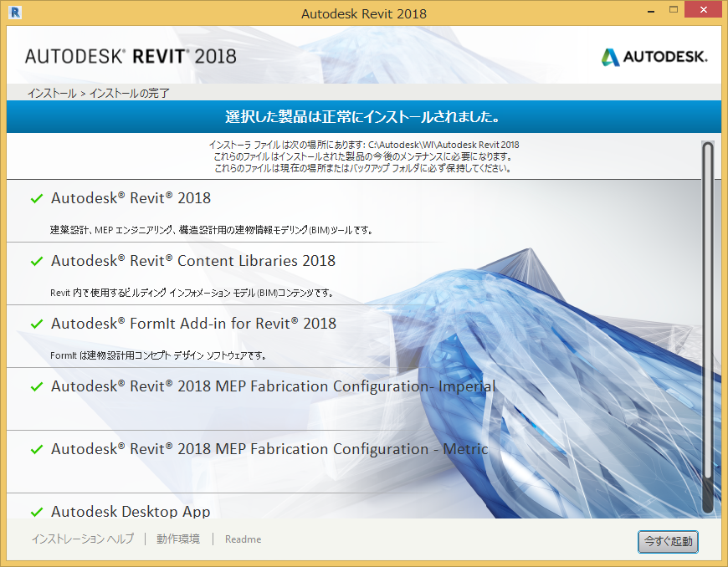
Task: Click the installer path line C:\Autodesk\WI\Autodesk Revit 2018
Action: coord(364,145)
